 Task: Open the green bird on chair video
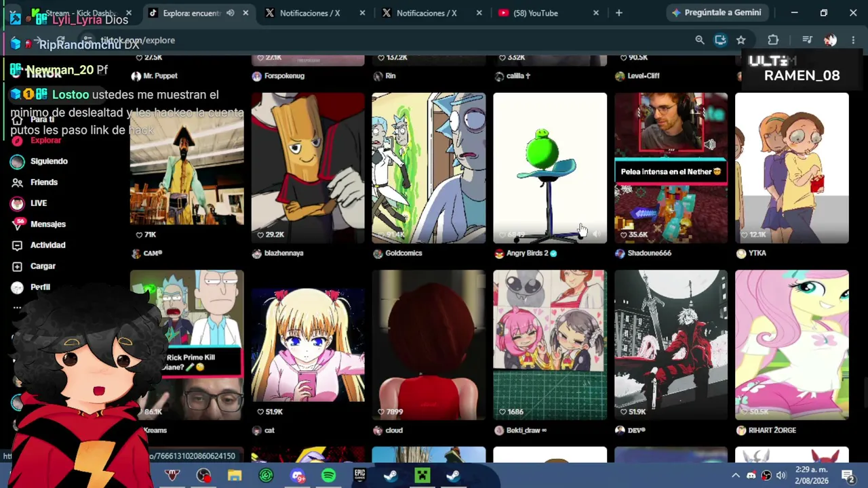click(550, 167)
